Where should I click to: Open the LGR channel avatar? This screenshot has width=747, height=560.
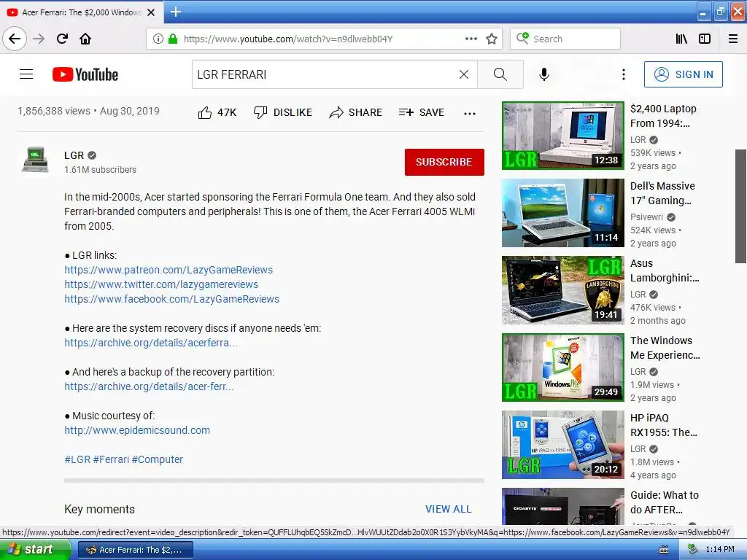[x=35, y=160]
